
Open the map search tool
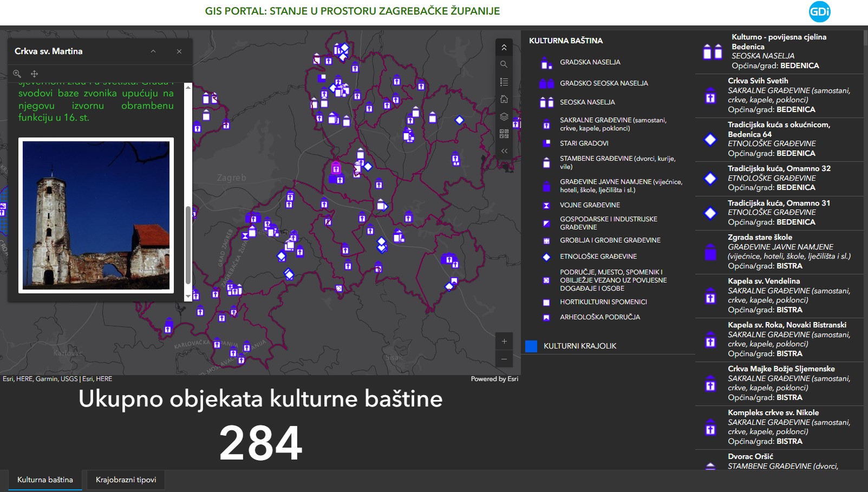point(504,64)
